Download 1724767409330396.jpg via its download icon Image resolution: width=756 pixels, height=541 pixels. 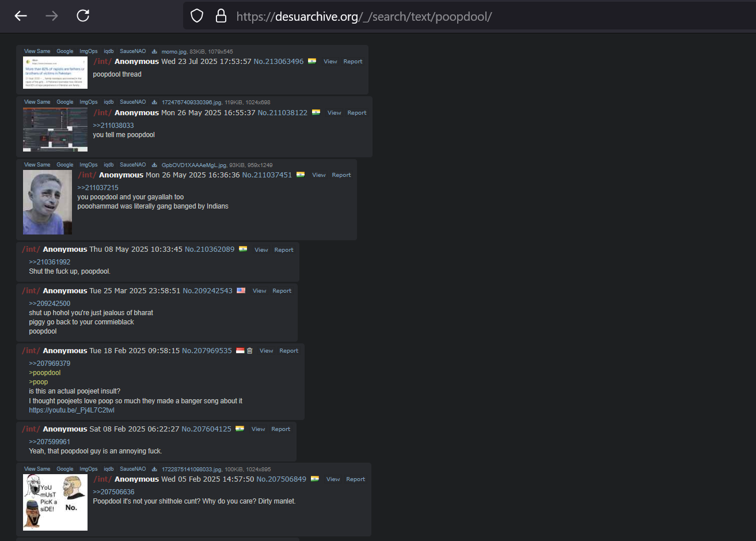coord(154,103)
